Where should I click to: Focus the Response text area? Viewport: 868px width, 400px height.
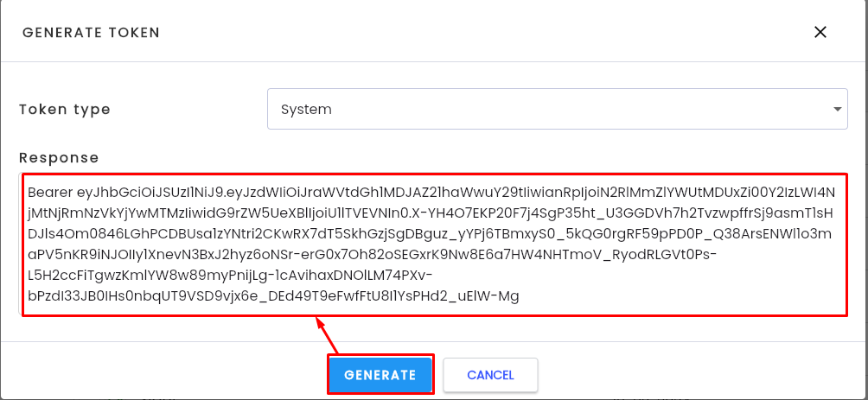(x=434, y=244)
